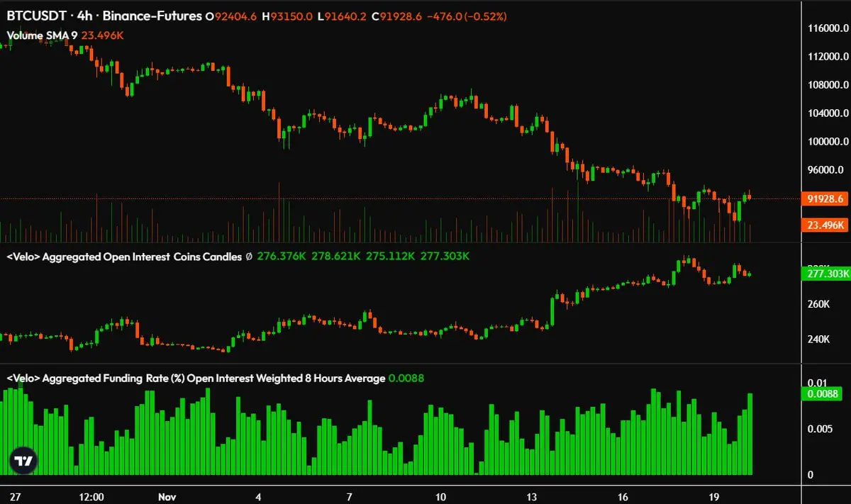Click the 96000.0 price axis label

click(x=825, y=170)
